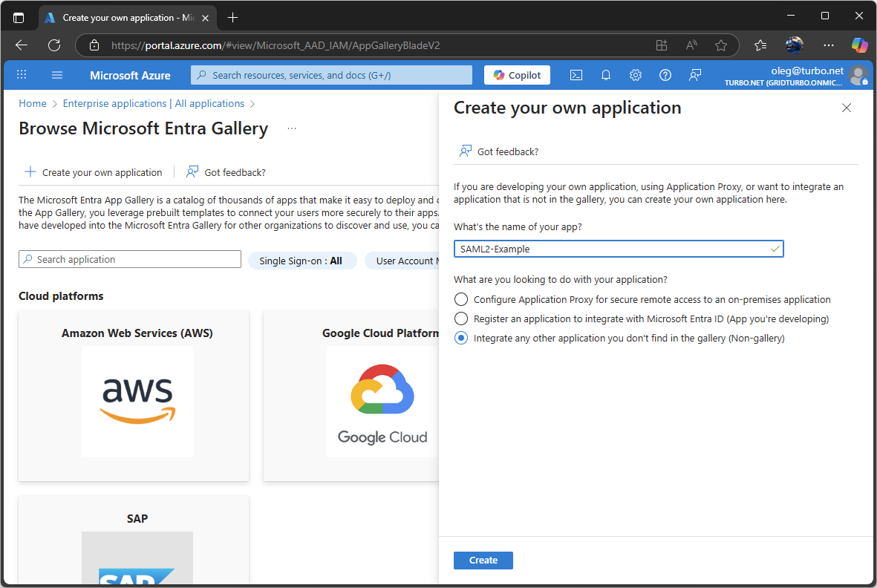
Task: Expand the ellipsis next to gallery title
Action: pos(291,128)
